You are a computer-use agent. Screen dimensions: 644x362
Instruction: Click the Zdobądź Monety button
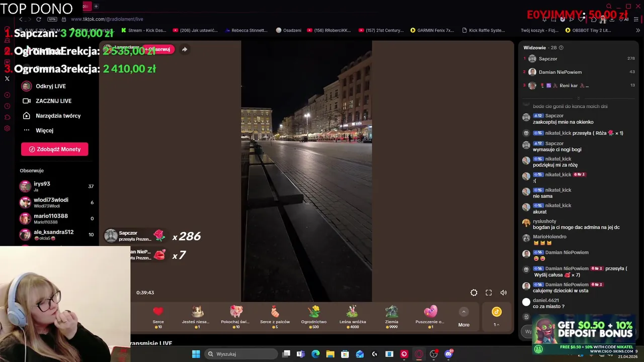pos(54,149)
